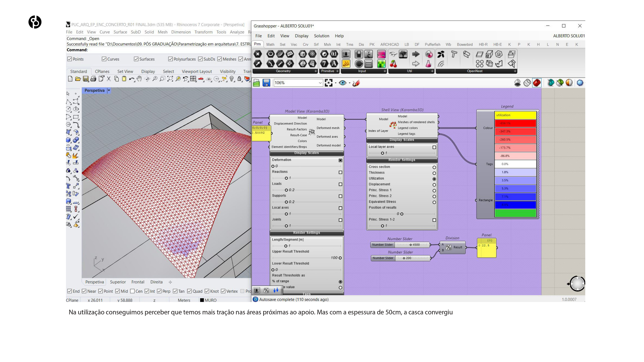Enable the Reactions display checkbox
Screen dimensions: 644x362
(340, 172)
